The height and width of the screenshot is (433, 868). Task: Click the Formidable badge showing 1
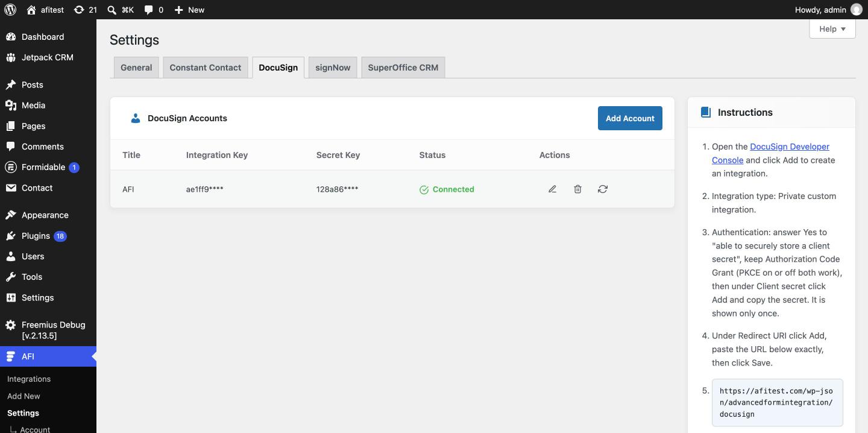(74, 168)
